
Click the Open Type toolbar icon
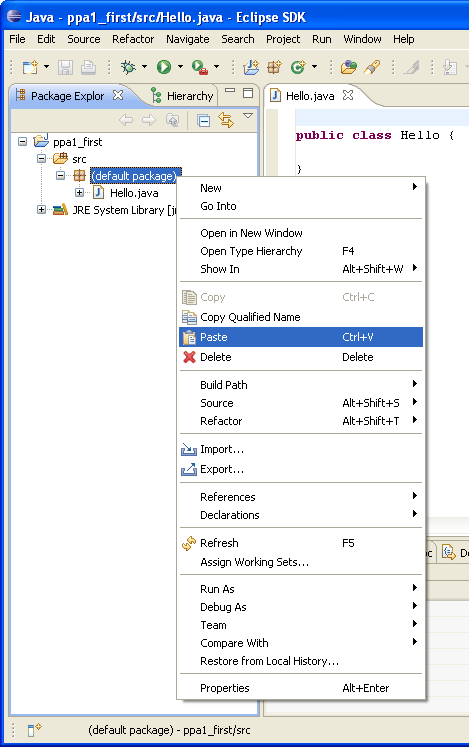[349, 67]
